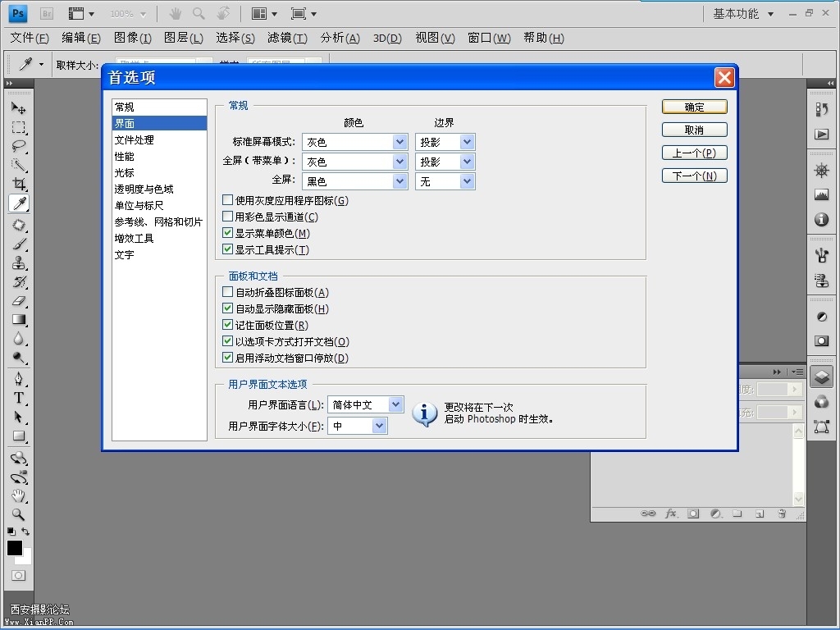Select the Hand tool in toolbox
Viewport: 840px width, 630px height.
(x=18, y=495)
